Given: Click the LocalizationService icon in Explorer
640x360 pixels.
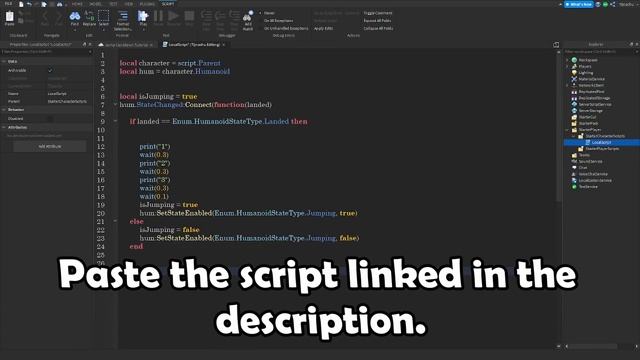Looking at the screenshot, I should (574, 180).
